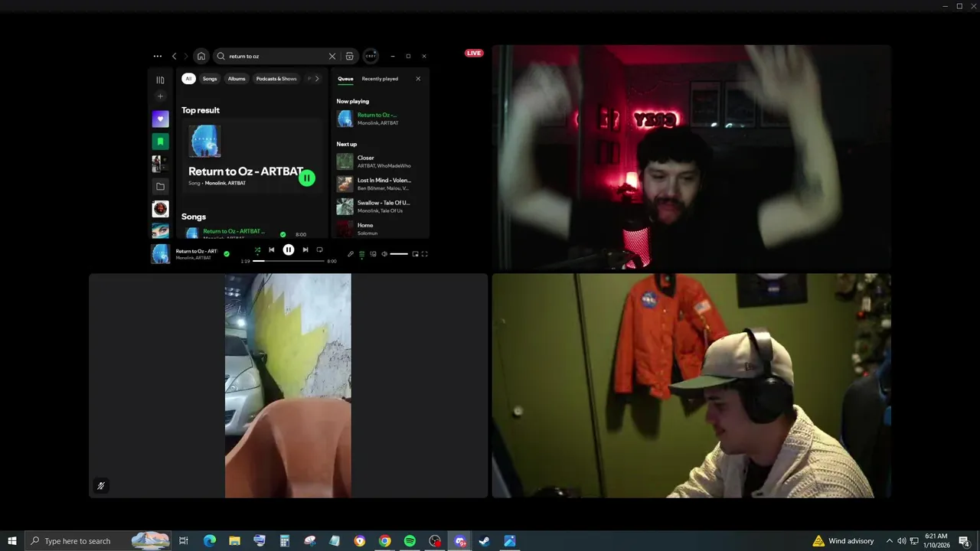The height and width of the screenshot is (551, 980).
Task: Toggle the queue view icon
Action: click(362, 254)
